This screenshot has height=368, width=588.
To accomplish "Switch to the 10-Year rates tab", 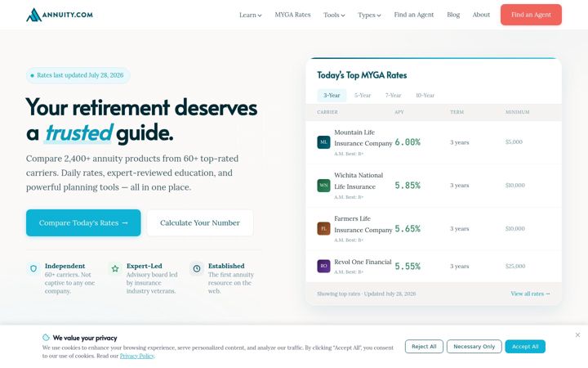I will 425,96.
